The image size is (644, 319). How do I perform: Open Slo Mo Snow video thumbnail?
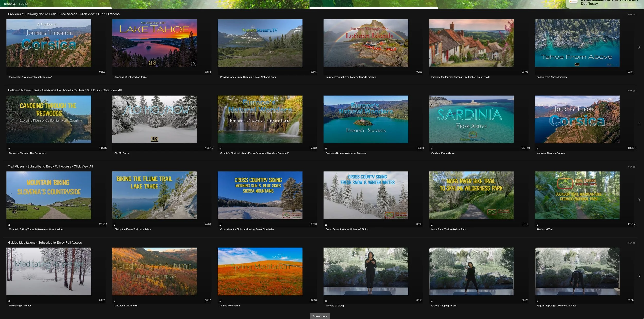point(154,119)
